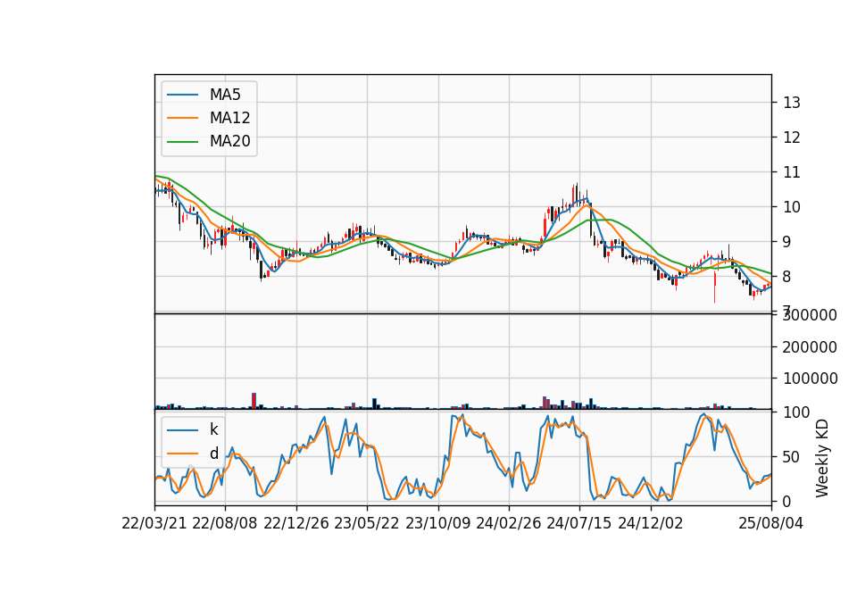Click the 24/12/02 date axis label

tap(651, 523)
